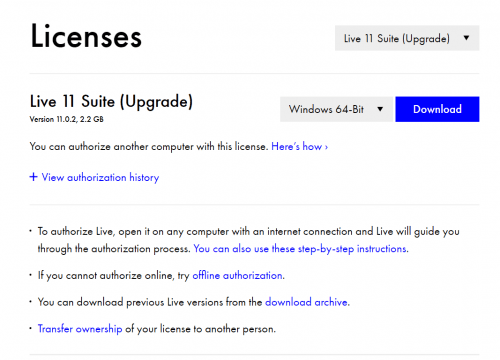Open the download archive link
Screen dimensions: 500x360
click(x=307, y=302)
